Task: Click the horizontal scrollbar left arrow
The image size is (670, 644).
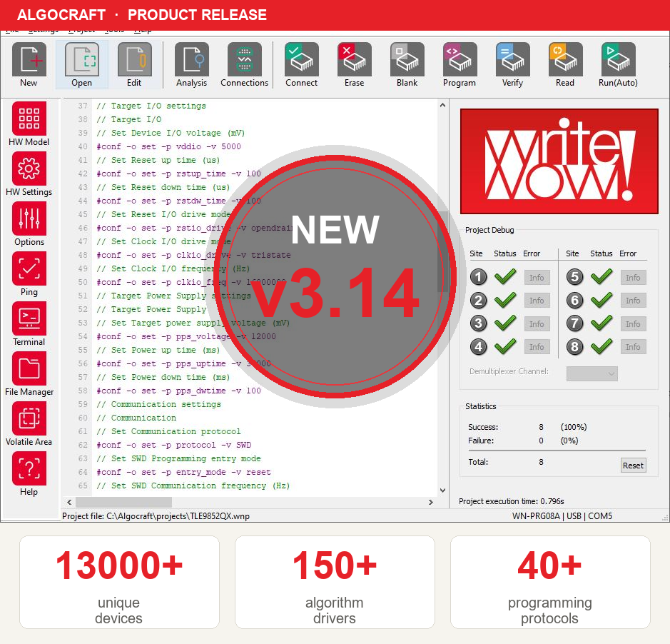Action: (x=69, y=503)
